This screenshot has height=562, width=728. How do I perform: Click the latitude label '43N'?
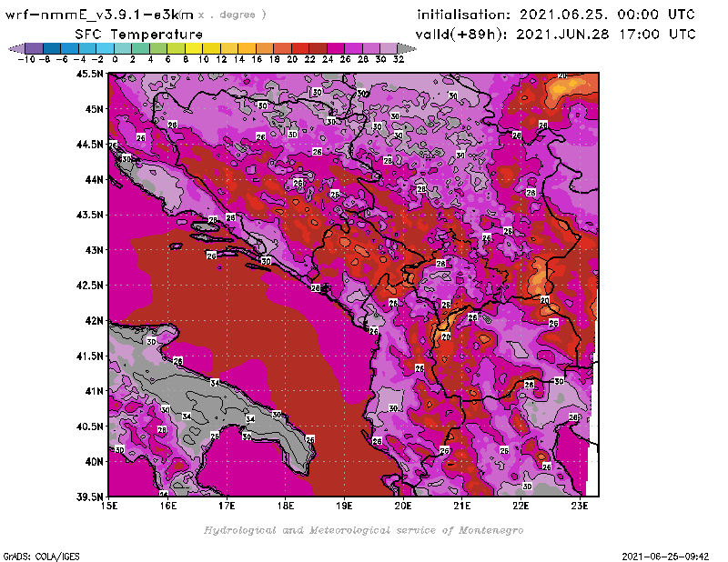click(x=94, y=250)
